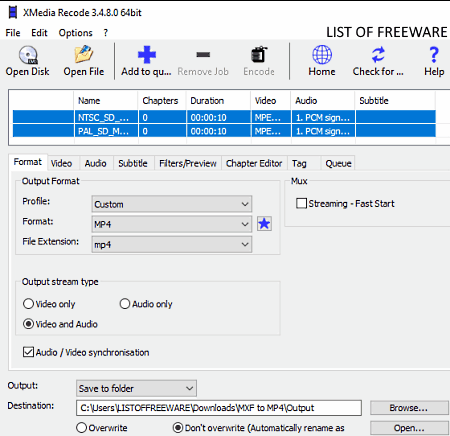Click the Video column header in file list
This screenshot has height=436, width=450.
click(x=271, y=100)
